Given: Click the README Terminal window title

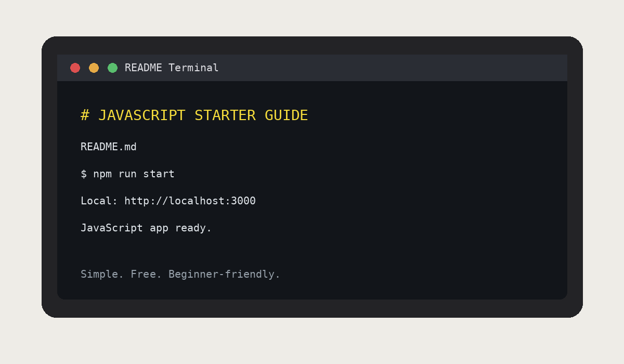Looking at the screenshot, I should pos(172,68).
